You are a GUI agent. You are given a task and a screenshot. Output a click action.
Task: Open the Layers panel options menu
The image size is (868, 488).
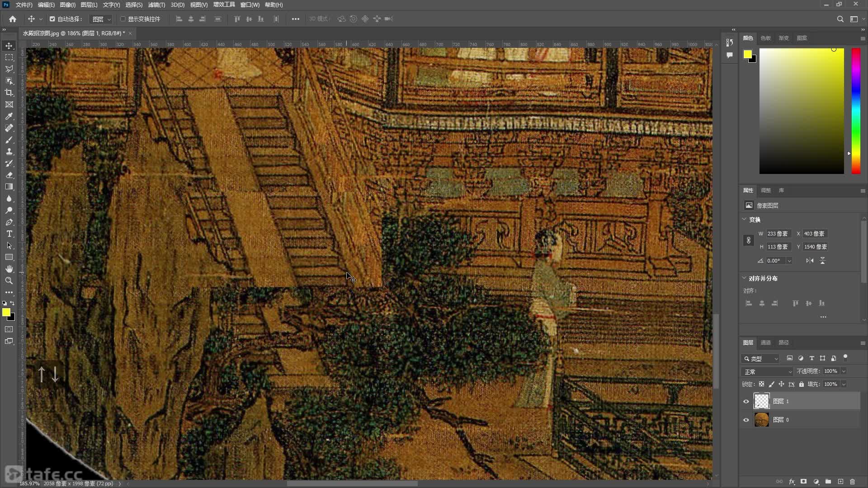[863, 343]
